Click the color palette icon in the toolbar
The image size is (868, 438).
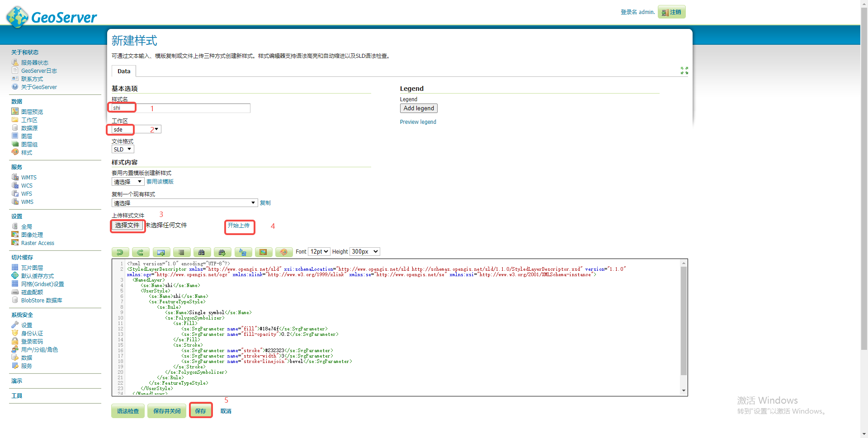284,252
